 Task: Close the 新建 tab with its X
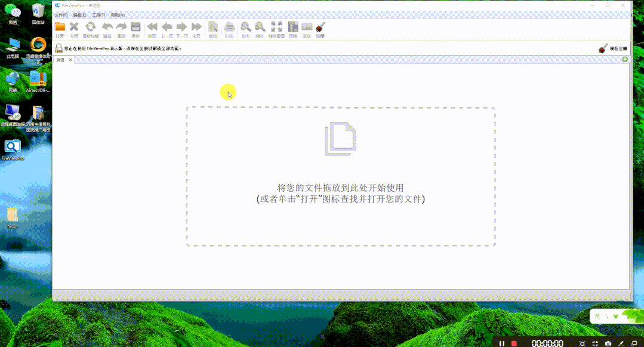pos(70,60)
